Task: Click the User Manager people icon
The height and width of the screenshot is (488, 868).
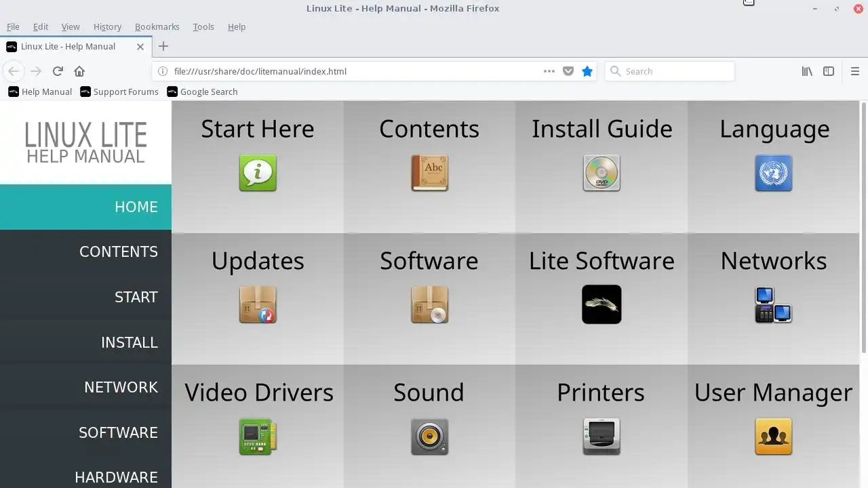Action: [x=774, y=436]
